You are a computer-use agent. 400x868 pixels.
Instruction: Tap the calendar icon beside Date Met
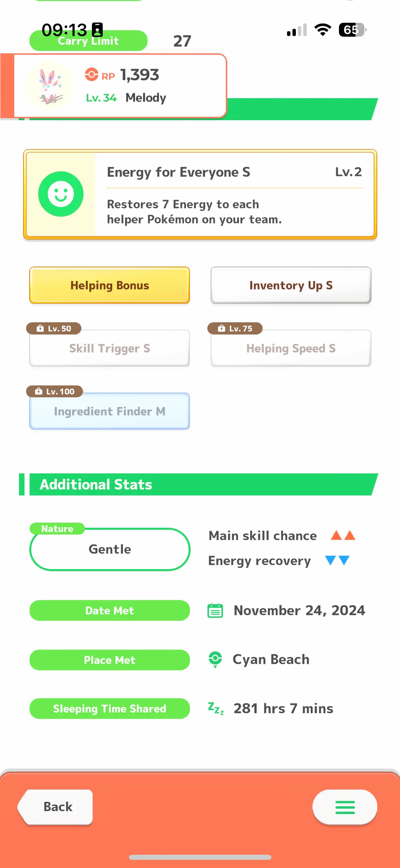(215, 611)
